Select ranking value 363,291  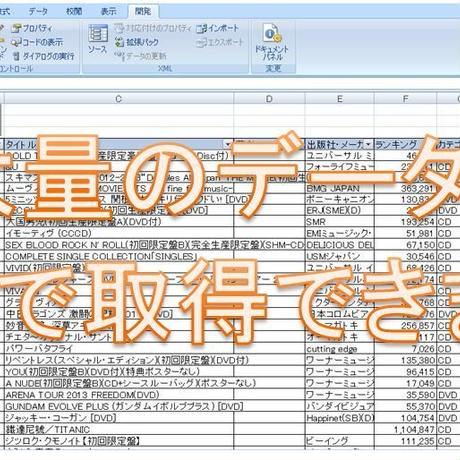405,189
